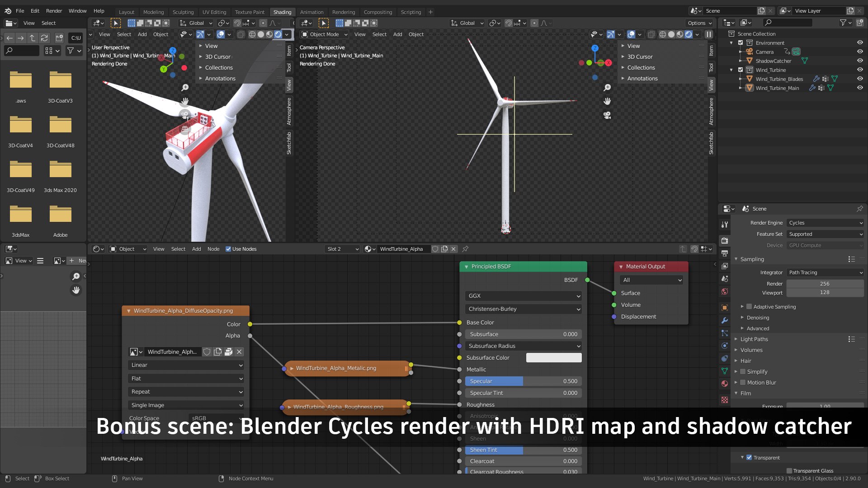Image resolution: width=868 pixels, height=488 pixels.
Task: Go to parent directory in file browser
Action: pos(33,38)
